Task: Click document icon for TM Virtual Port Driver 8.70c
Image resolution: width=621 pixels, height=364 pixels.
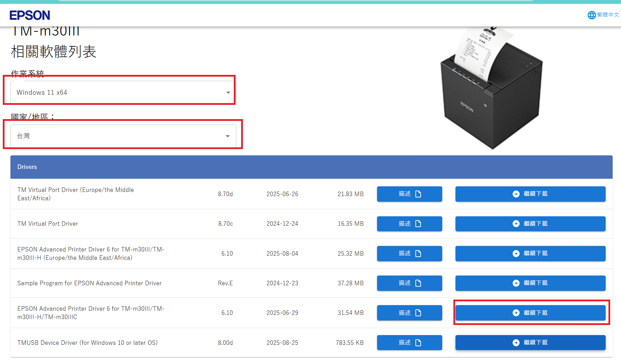Action: 418,224
